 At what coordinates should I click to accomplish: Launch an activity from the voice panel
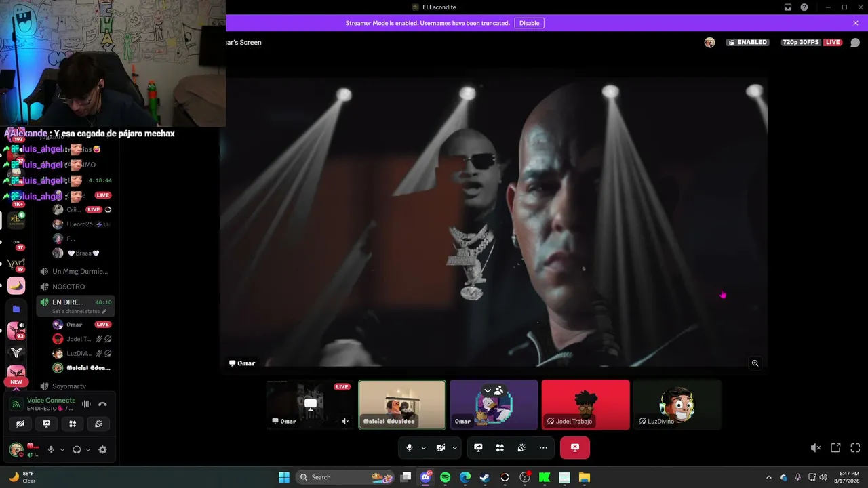coord(73,424)
